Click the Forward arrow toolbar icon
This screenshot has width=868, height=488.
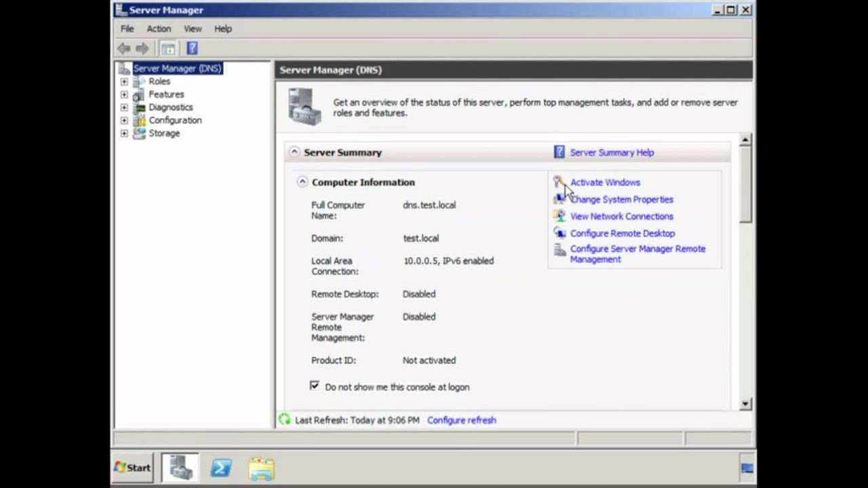(142, 48)
